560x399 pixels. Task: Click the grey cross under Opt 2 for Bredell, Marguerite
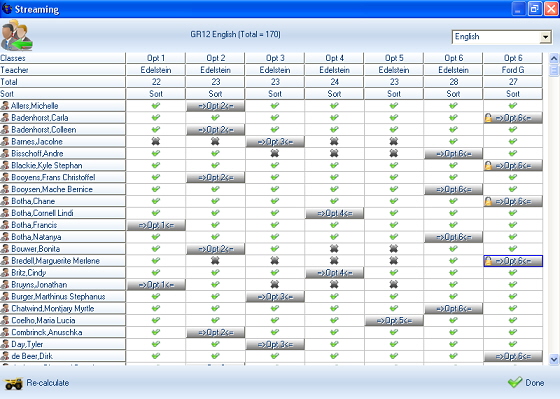click(215, 261)
